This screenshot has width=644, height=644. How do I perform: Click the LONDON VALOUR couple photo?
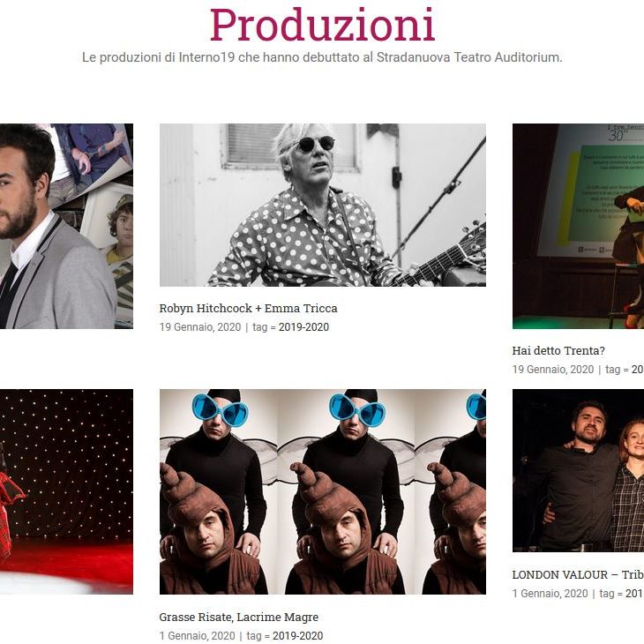578,471
